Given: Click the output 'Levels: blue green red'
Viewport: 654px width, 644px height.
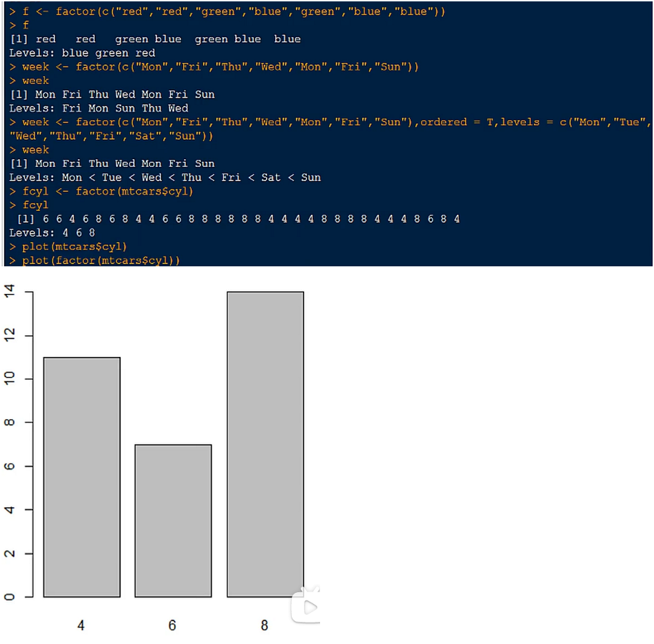Looking at the screenshot, I should pyautogui.click(x=82, y=53).
